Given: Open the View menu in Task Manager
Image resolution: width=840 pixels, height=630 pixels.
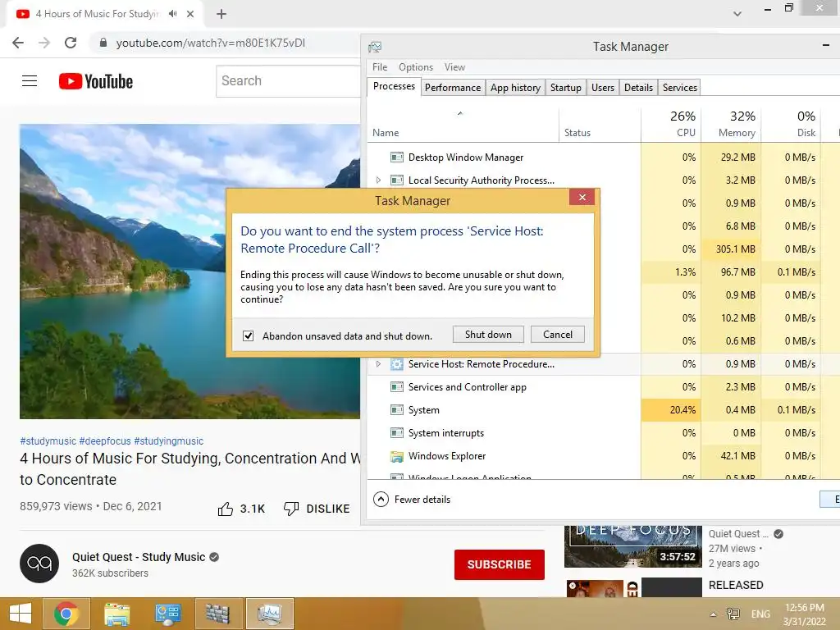Looking at the screenshot, I should pyautogui.click(x=454, y=67).
